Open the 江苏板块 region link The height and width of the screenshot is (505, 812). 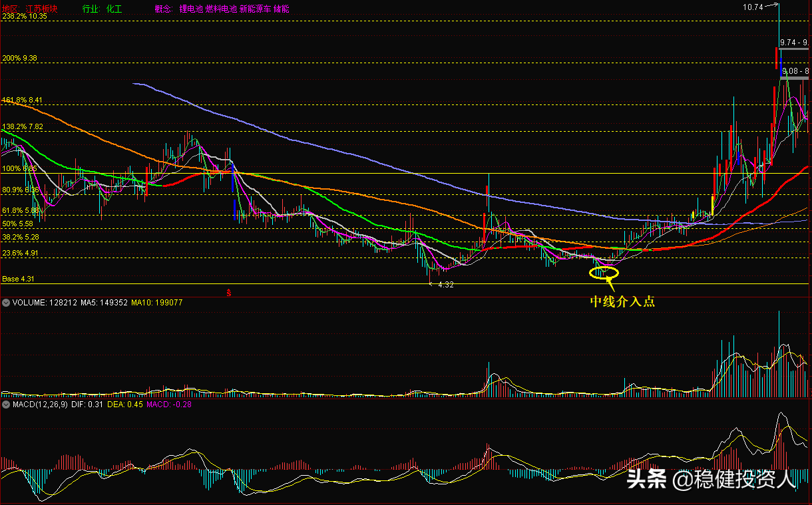(41, 9)
